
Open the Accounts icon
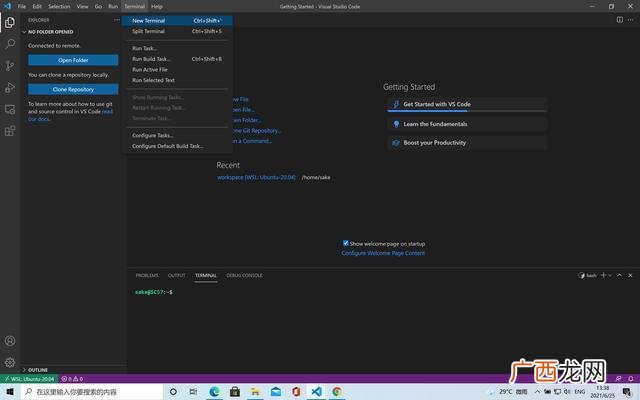click(x=10, y=341)
